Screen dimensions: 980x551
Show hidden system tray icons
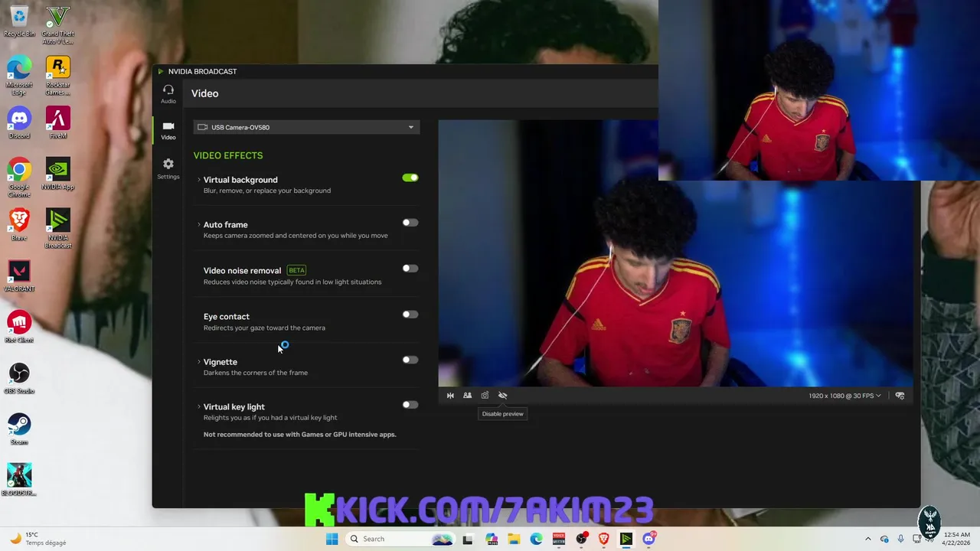tap(867, 539)
